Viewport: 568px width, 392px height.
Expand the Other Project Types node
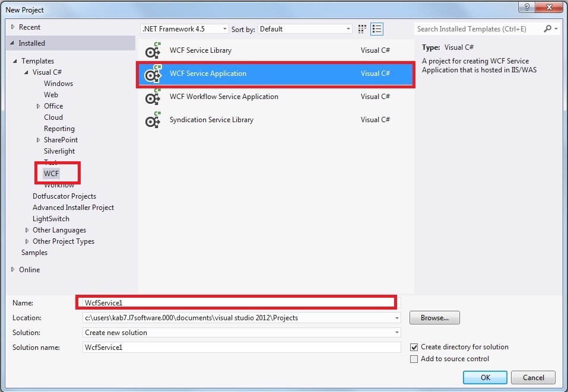click(27, 241)
